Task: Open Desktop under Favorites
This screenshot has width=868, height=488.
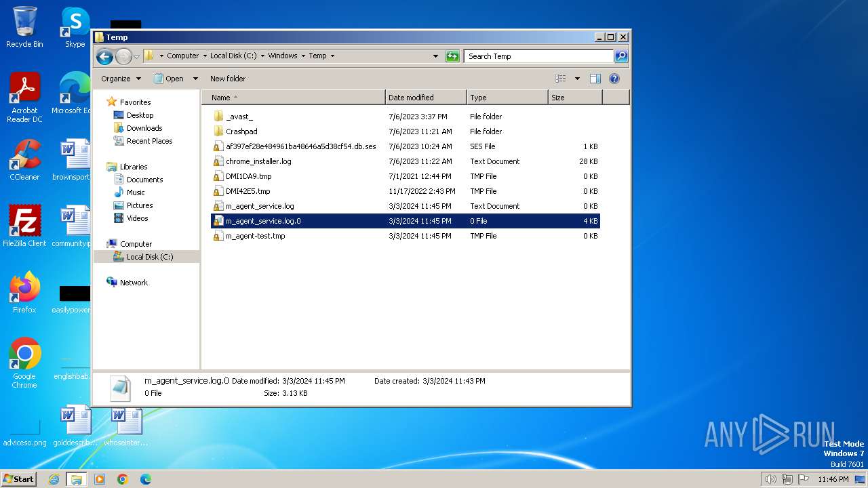Action: [x=140, y=115]
